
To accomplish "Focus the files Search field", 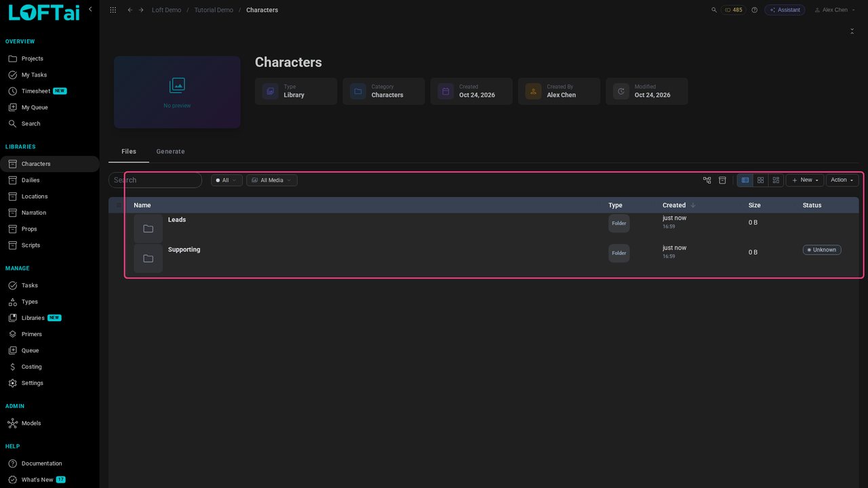I will click(155, 180).
